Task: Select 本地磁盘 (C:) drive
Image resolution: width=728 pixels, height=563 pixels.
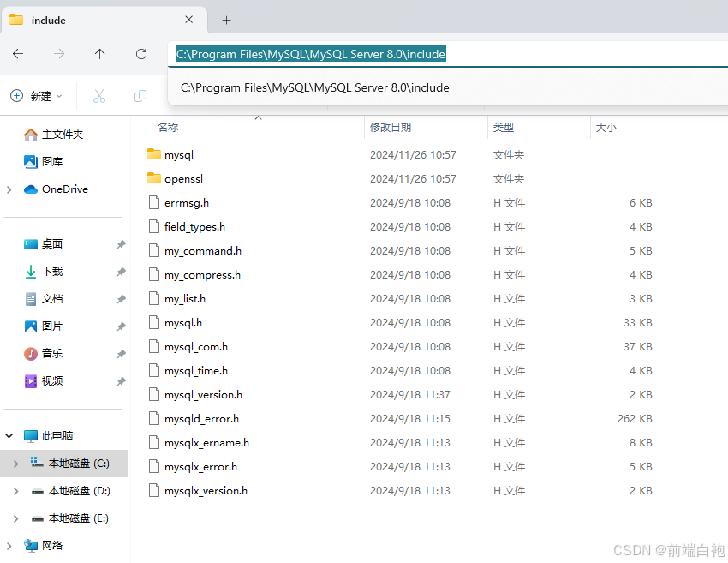Action: (70, 463)
